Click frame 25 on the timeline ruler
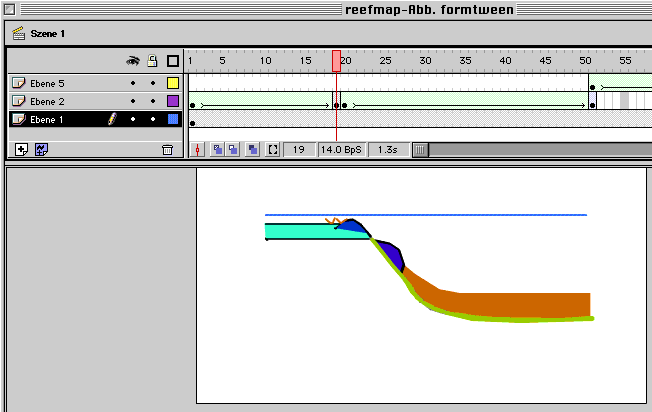652x412 pixels. [x=385, y=61]
